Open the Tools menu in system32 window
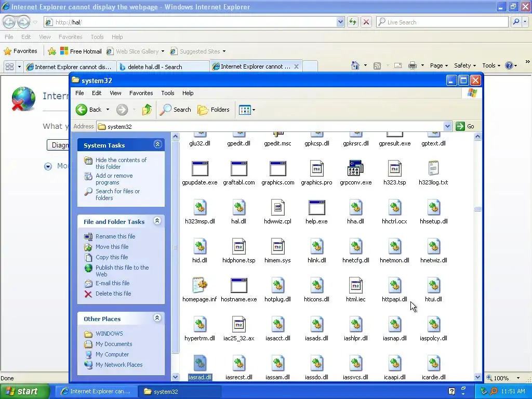 click(x=168, y=93)
